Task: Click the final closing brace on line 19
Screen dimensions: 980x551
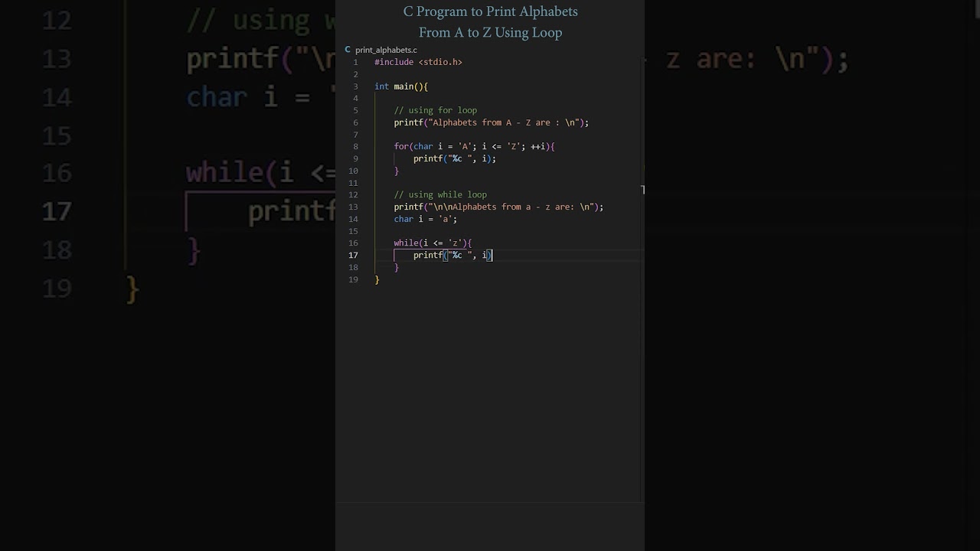Action: pyautogui.click(x=377, y=279)
